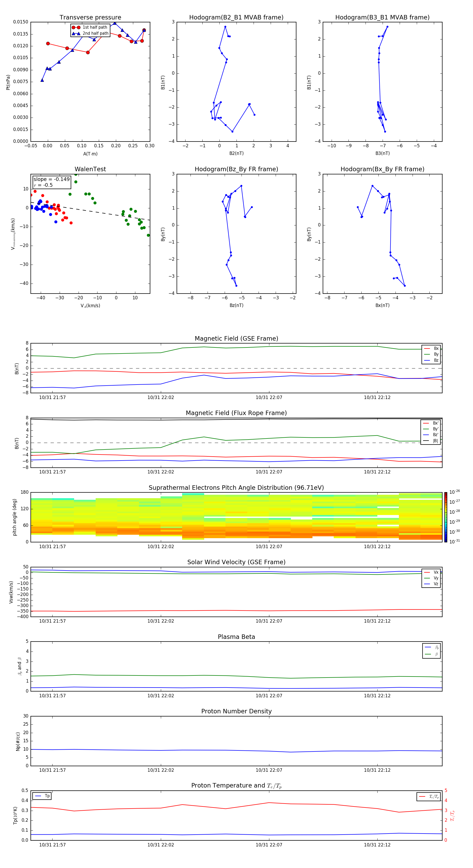This screenshot has width=473, height=868.
Task: Click 'Bz' in GSE magnetic field legend
Action: [431, 361]
